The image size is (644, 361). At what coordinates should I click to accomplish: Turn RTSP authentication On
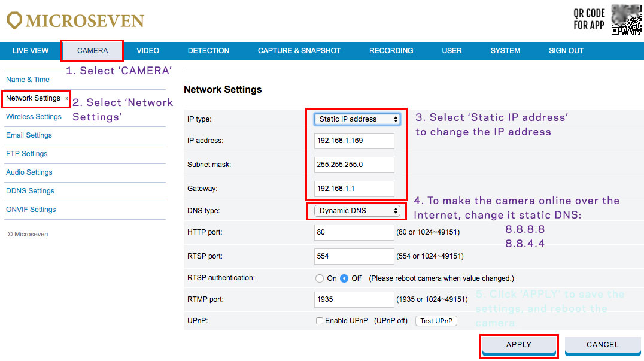click(320, 278)
